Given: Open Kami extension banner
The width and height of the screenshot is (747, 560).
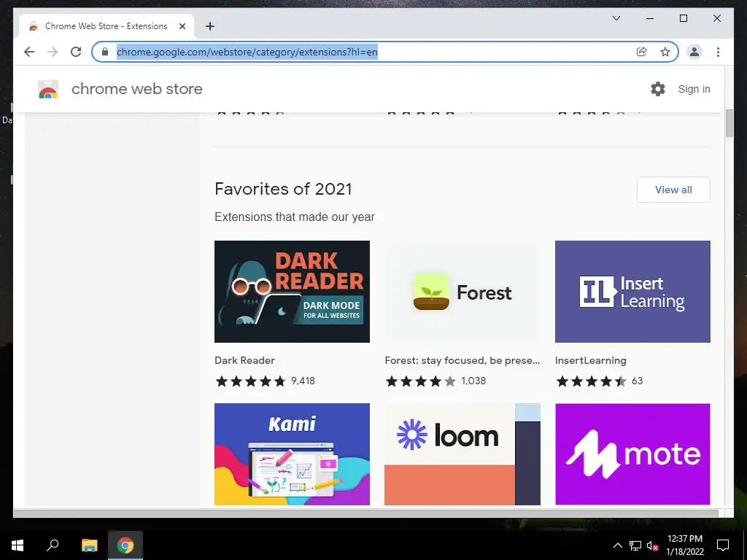Looking at the screenshot, I should tap(292, 454).
